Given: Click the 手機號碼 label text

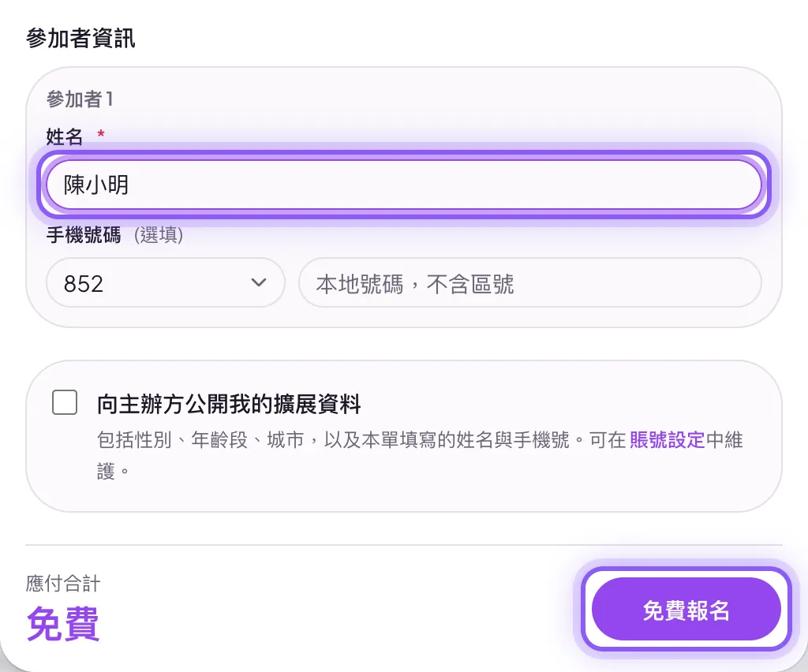Looking at the screenshot, I should pos(84,235).
